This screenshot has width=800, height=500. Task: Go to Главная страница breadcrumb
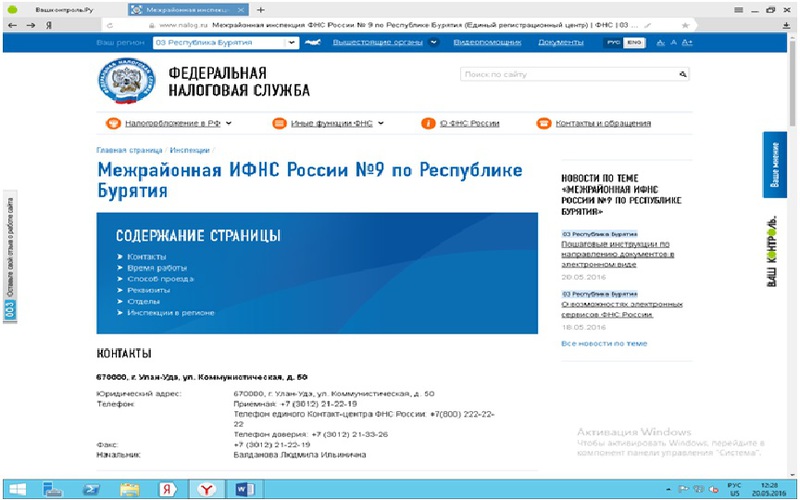click(x=129, y=151)
